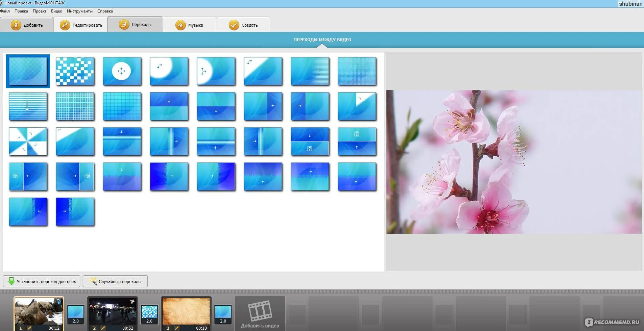Select the diagonal wipe in the third row
The width and height of the screenshot is (644, 331).
click(75, 142)
